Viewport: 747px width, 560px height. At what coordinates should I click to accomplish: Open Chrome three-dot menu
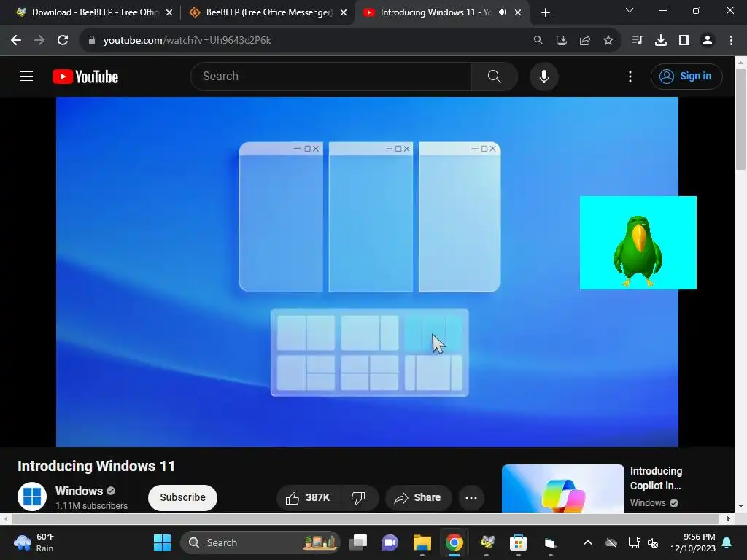pos(731,41)
